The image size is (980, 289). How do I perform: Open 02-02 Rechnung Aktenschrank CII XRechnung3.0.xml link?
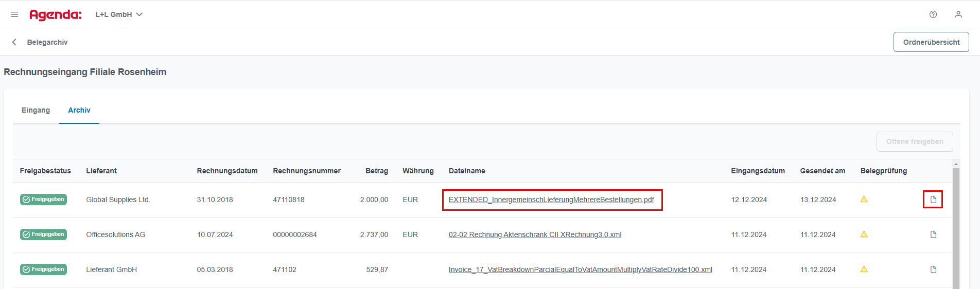[535, 234]
